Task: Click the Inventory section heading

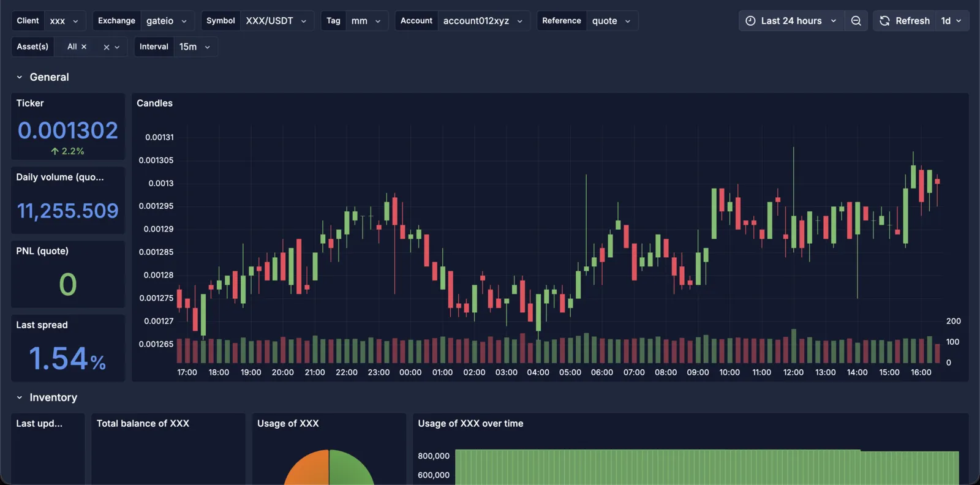Action: click(x=53, y=397)
